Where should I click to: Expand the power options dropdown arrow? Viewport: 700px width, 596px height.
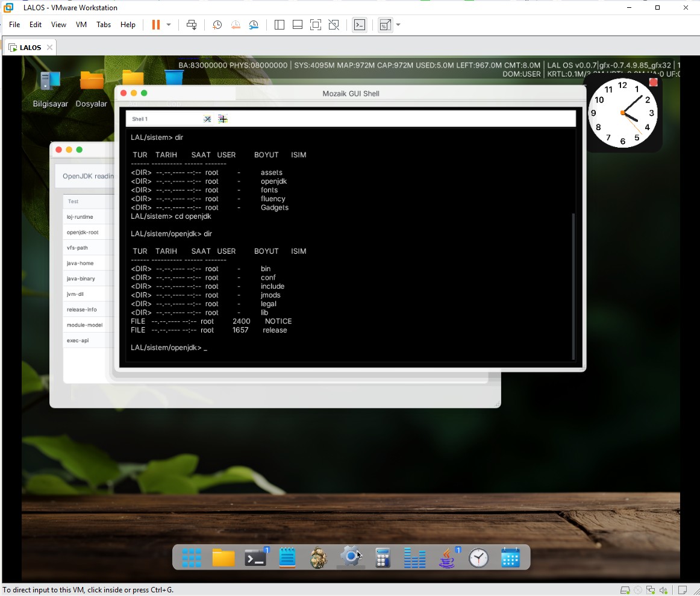[x=169, y=25]
